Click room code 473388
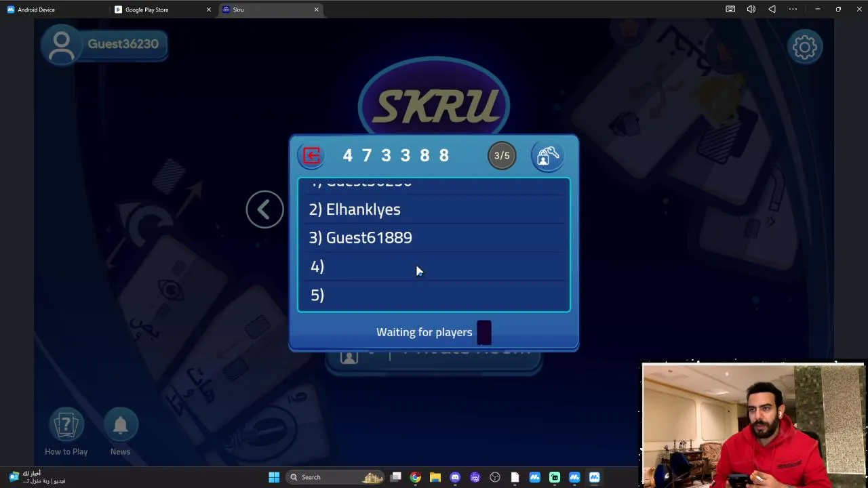Screen dimensions: 868x488 point(395,156)
